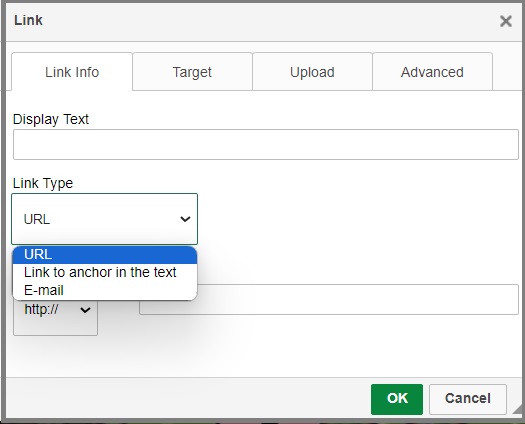Click the protocol dropdown chevron icon
Image resolution: width=525 pixels, height=424 pixels.
coord(85,310)
